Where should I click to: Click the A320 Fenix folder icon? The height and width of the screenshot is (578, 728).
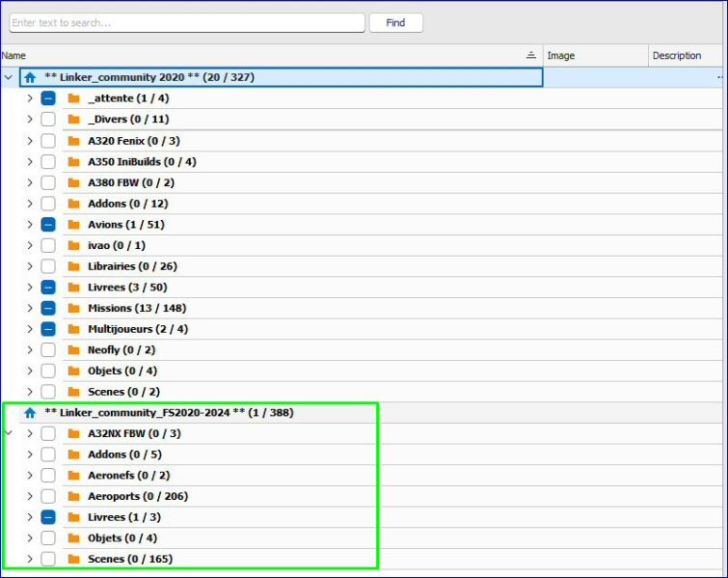(74, 141)
